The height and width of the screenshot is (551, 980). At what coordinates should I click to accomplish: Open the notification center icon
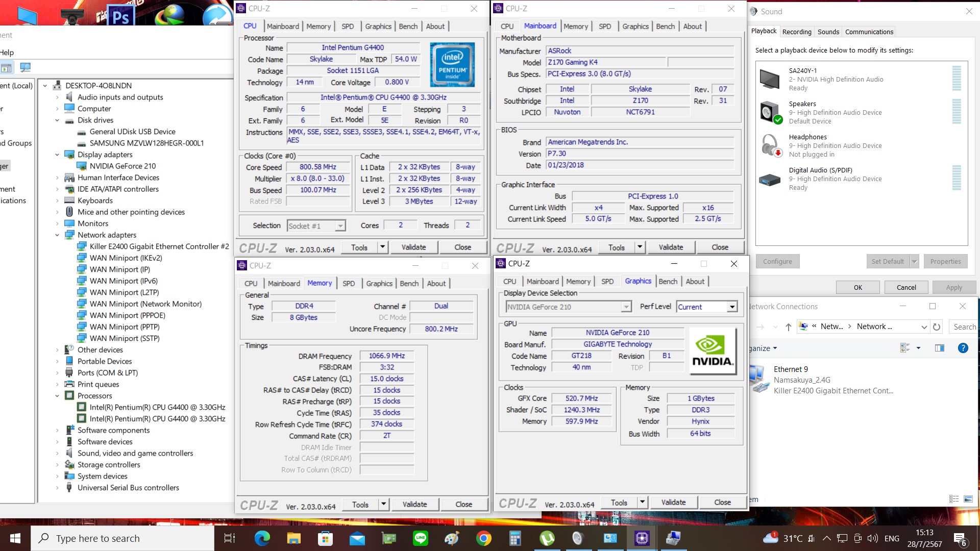(960, 539)
